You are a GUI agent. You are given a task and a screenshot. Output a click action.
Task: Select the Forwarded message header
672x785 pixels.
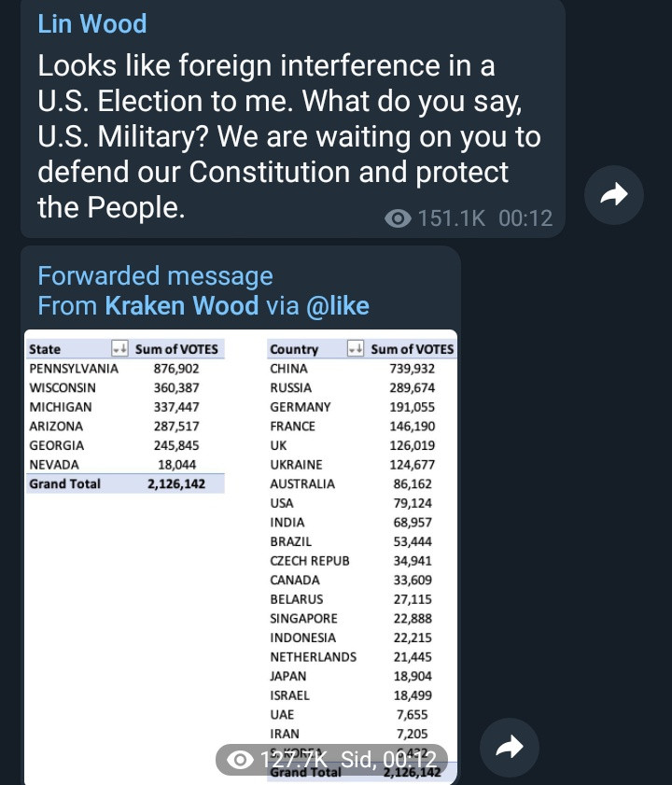155,276
